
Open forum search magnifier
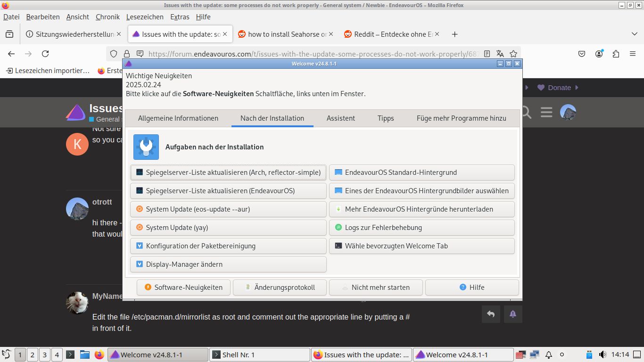[x=526, y=112]
